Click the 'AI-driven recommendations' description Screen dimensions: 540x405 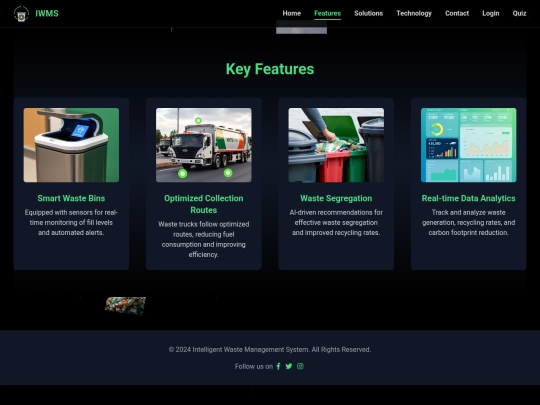pyautogui.click(x=336, y=222)
